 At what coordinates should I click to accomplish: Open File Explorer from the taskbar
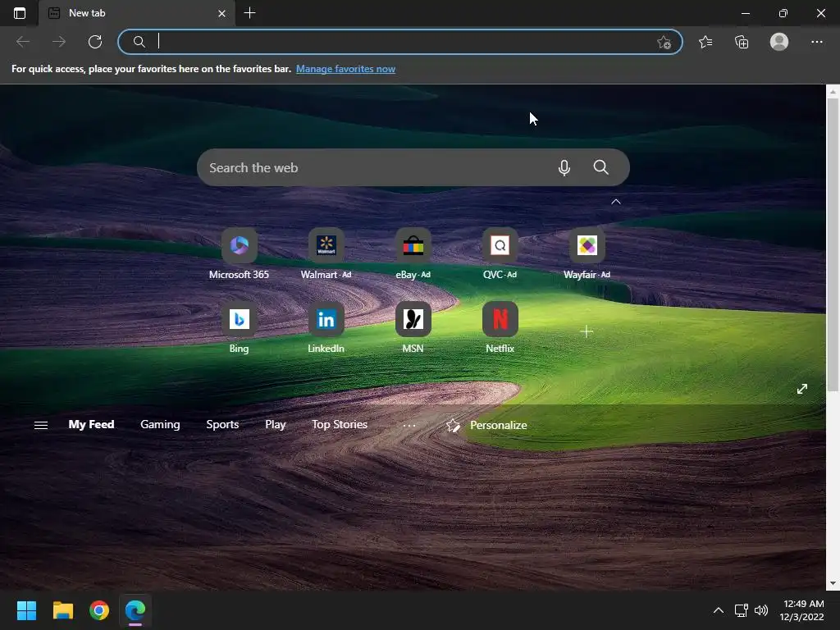point(62,610)
